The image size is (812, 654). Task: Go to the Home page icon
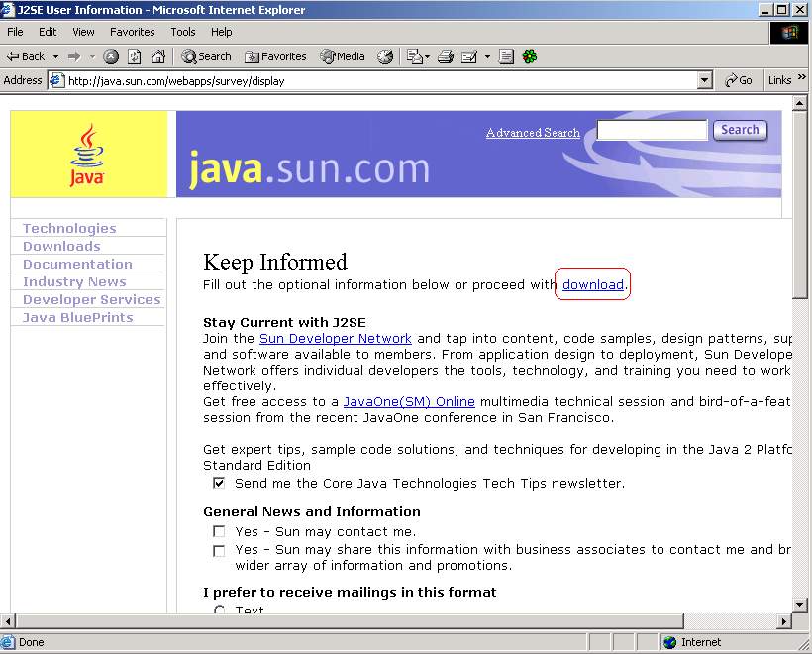pyautogui.click(x=158, y=56)
